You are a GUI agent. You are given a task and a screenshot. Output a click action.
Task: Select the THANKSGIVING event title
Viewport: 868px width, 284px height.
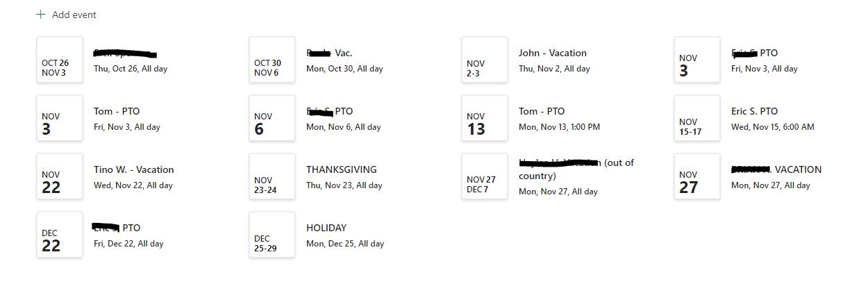(x=341, y=170)
